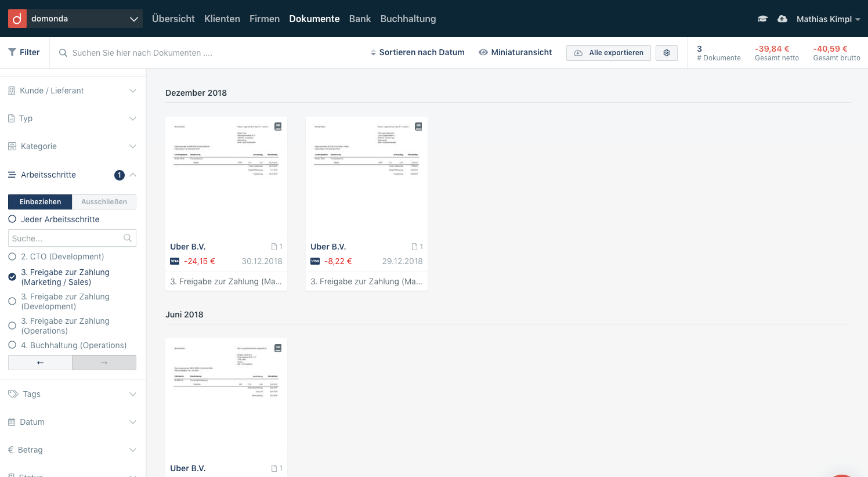Select 2. CTO (Development) option
Screen dimensions: 868x477
pos(12,256)
